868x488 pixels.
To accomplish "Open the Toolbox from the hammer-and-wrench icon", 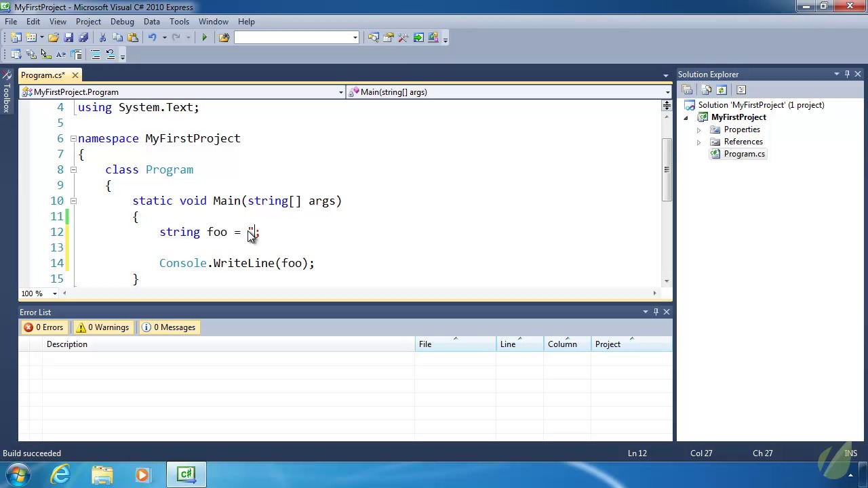I will [403, 37].
